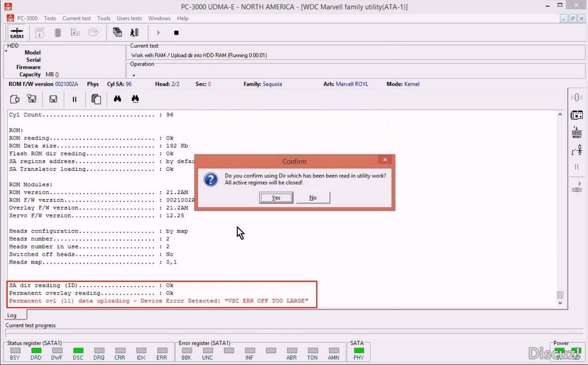588x365 pixels.
Task: Confirm with the Yes button
Action: click(276, 197)
